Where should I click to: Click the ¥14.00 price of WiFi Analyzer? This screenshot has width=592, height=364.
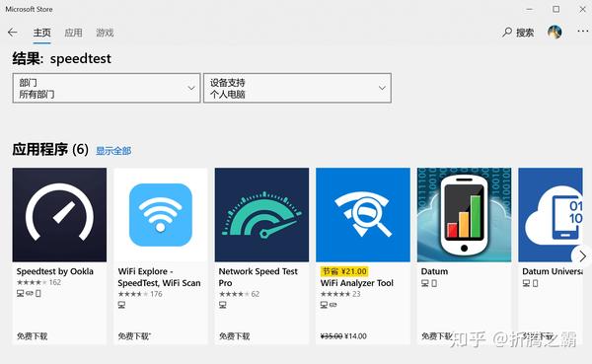[355, 336]
